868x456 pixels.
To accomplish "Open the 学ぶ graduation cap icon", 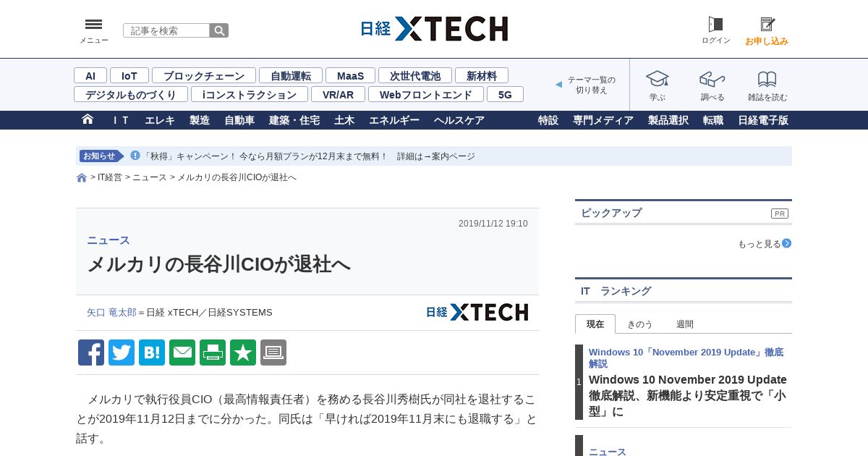I will click(658, 79).
